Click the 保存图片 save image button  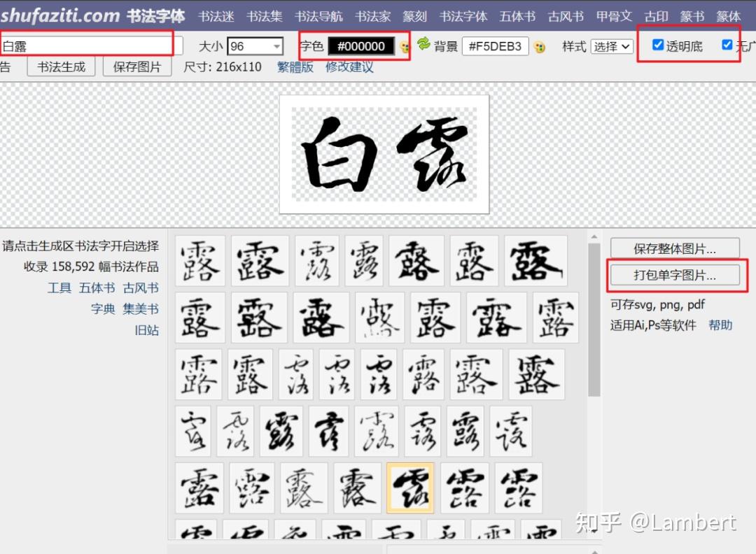(x=137, y=66)
